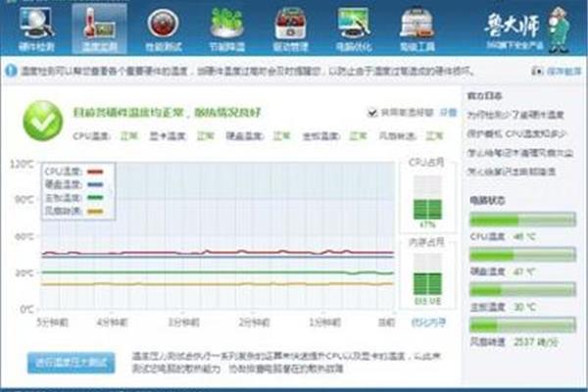The width and height of the screenshot is (588, 392).
Task: Click the CPU占用 usage meter
Action: (x=427, y=198)
